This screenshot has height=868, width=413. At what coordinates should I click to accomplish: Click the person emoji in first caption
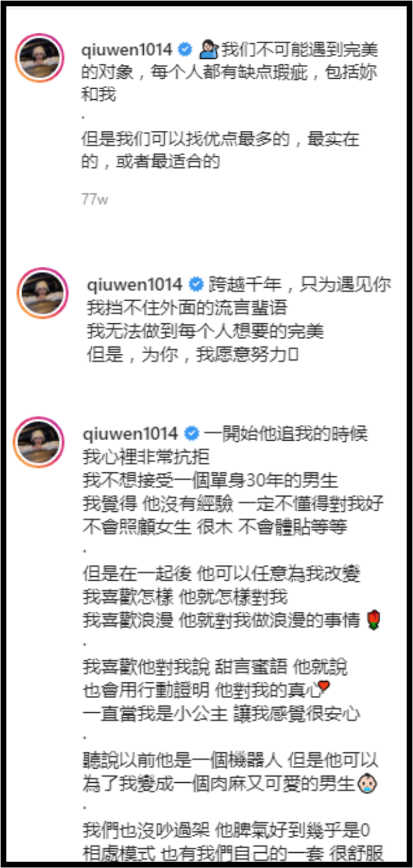[x=209, y=50]
